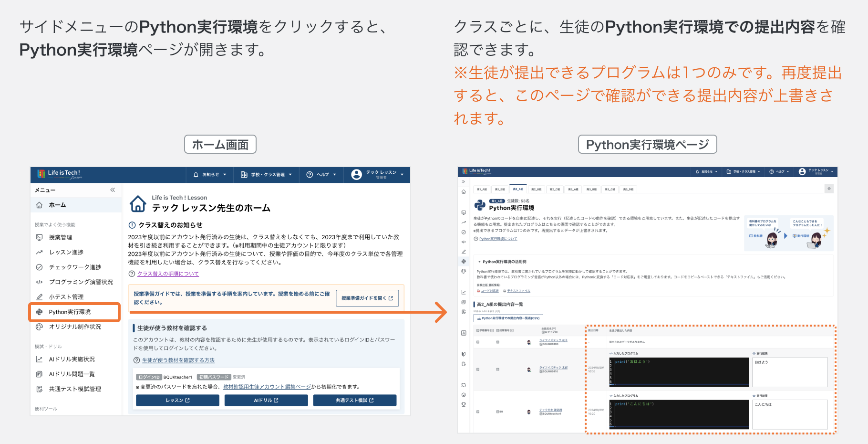Click the palette icon in the collapsed sidebar

464,271
